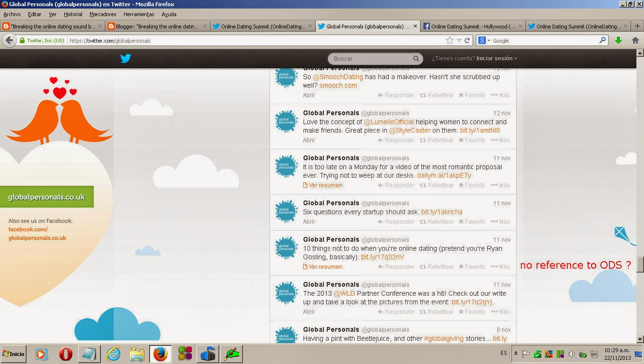Expand Abrir on the WLD conference tweet
644x364 pixels.
(309, 312)
